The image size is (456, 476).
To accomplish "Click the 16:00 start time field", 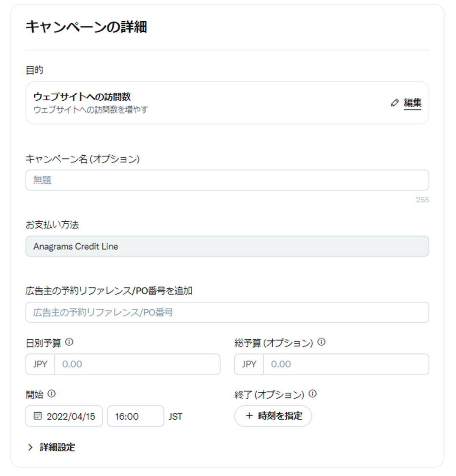I will coord(135,416).
